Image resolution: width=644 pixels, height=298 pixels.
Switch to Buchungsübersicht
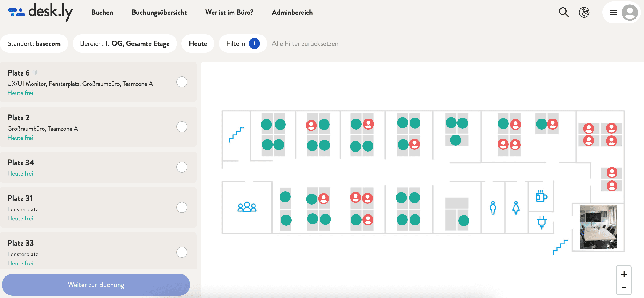pos(159,12)
